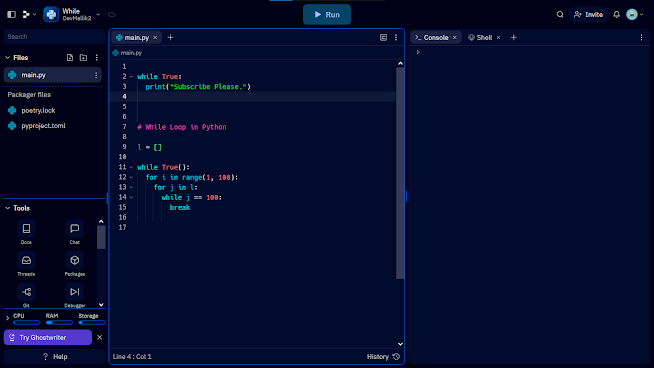Open the notifications bell
654x368 pixels.
click(616, 15)
